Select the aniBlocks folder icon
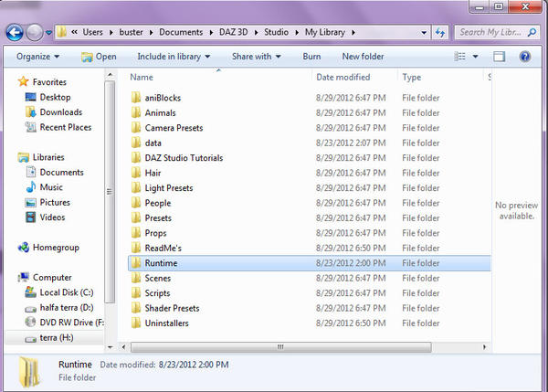The height and width of the screenshot is (392, 548). tap(136, 98)
